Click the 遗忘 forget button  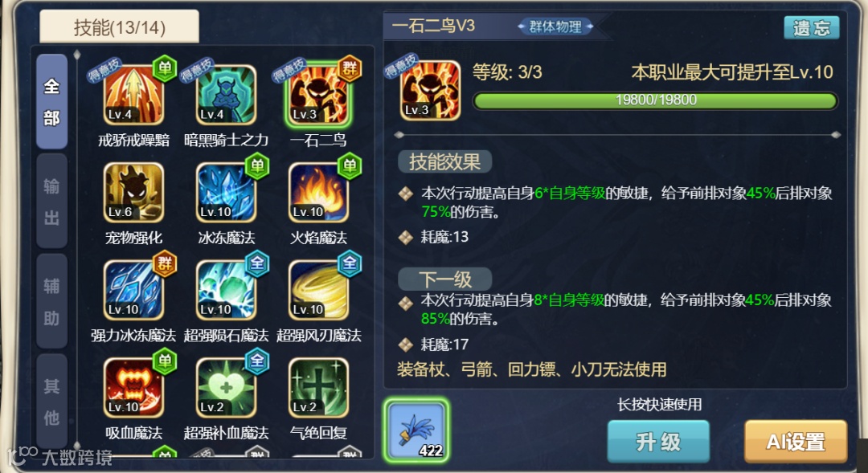click(x=812, y=27)
